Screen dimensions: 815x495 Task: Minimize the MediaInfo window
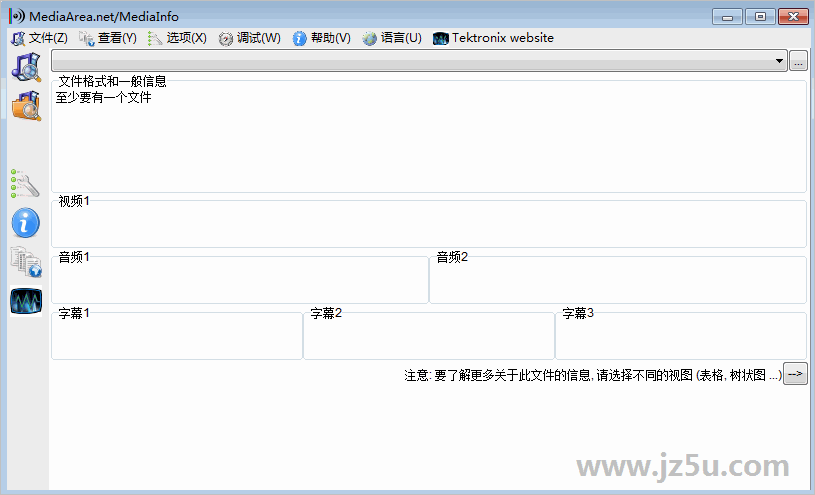(727, 17)
